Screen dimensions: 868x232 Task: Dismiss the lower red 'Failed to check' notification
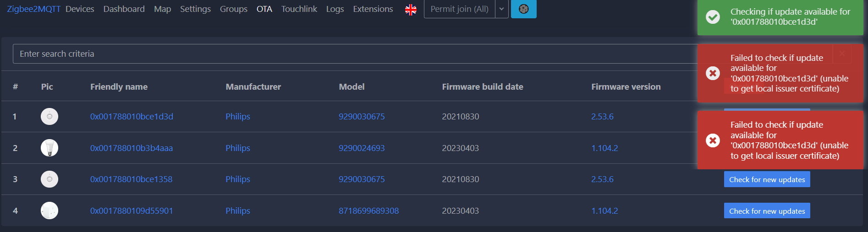click(780, 140)
